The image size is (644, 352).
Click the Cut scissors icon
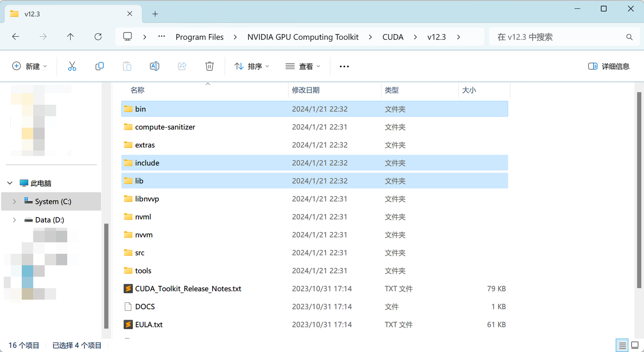pyautogui.click(x=72, y=66)
